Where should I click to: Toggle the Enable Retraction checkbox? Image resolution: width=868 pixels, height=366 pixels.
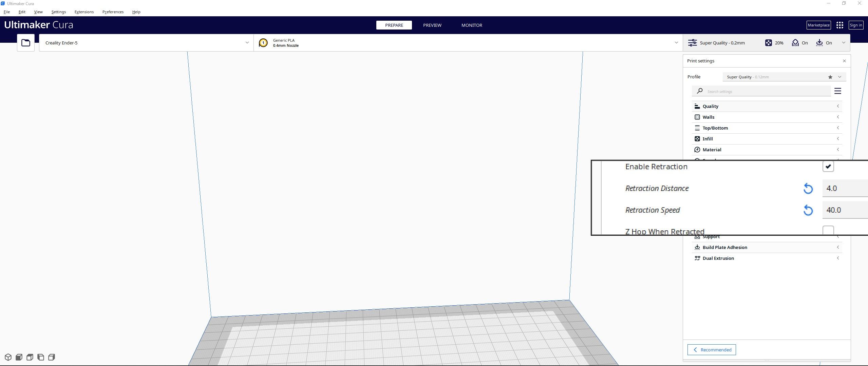click(828, 167)
